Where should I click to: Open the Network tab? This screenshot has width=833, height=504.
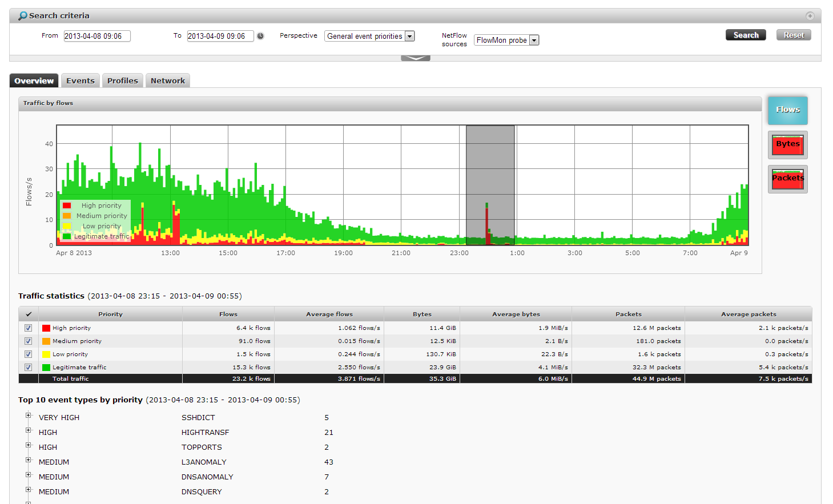[x=168, y=81]
